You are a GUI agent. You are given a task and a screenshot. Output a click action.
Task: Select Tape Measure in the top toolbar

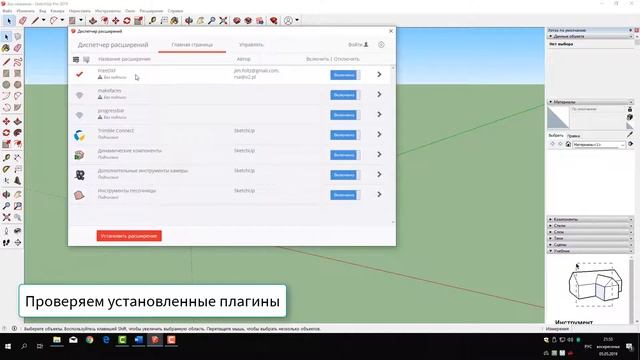pos(152,20)
